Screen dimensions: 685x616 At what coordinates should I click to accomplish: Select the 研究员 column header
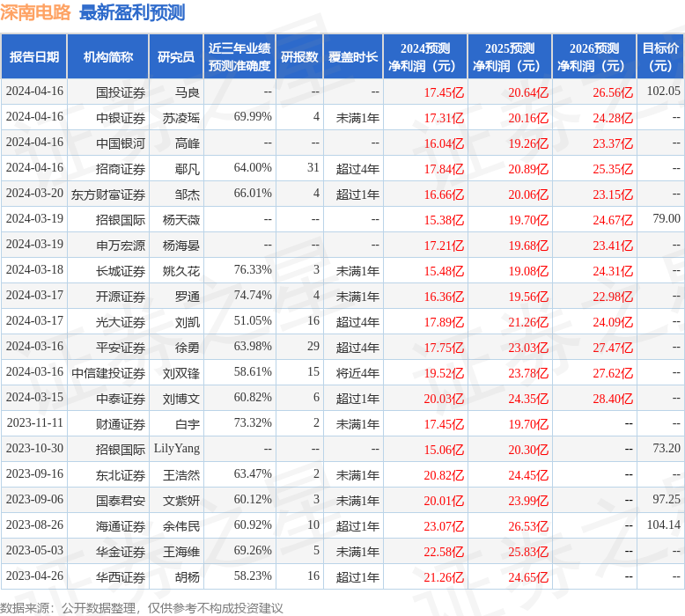[176, 56]
